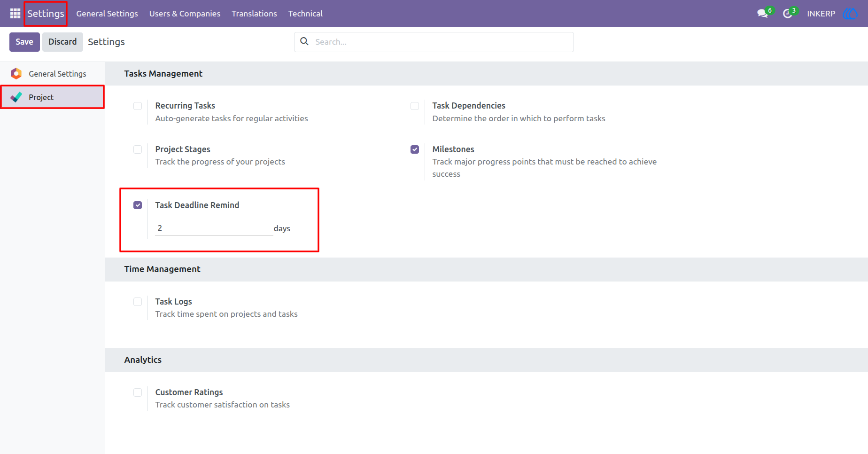
Task: Open the activities clock icon
Action: (x=787, y=14)
